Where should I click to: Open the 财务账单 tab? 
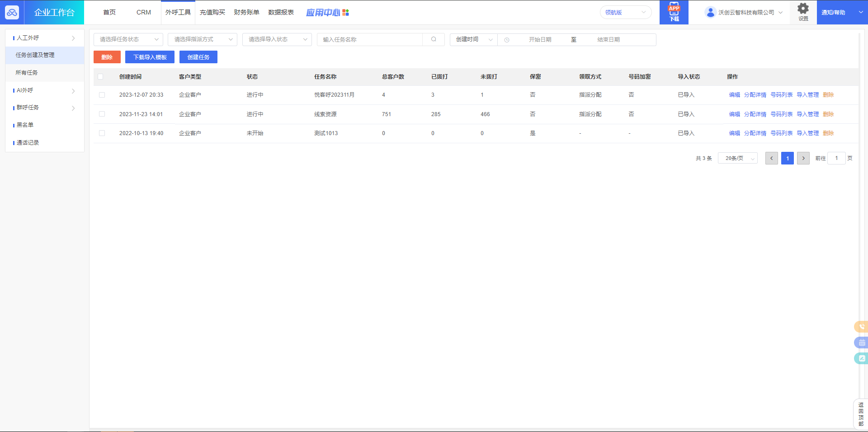(246, 12)
